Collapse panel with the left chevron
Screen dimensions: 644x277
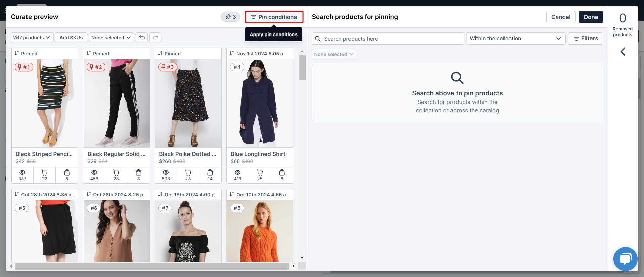(623, 52)
